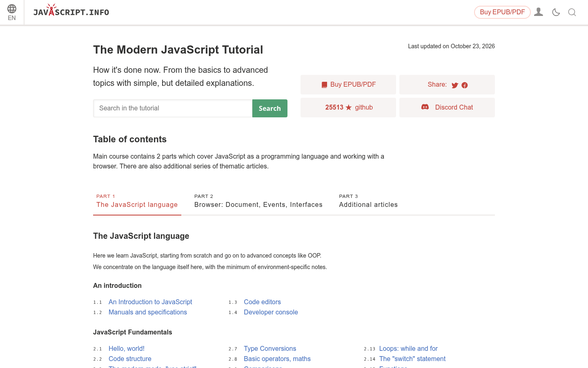Click the Last updated on October 23, 2026 text
The height and width of the screenshot is (368, 588).
451,46
